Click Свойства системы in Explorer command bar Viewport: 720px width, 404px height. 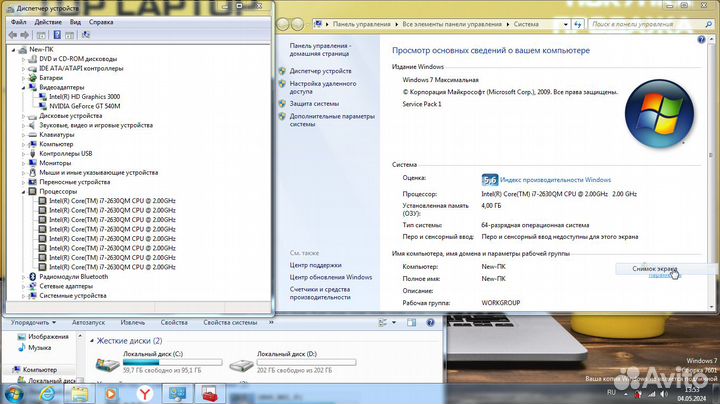230,323
